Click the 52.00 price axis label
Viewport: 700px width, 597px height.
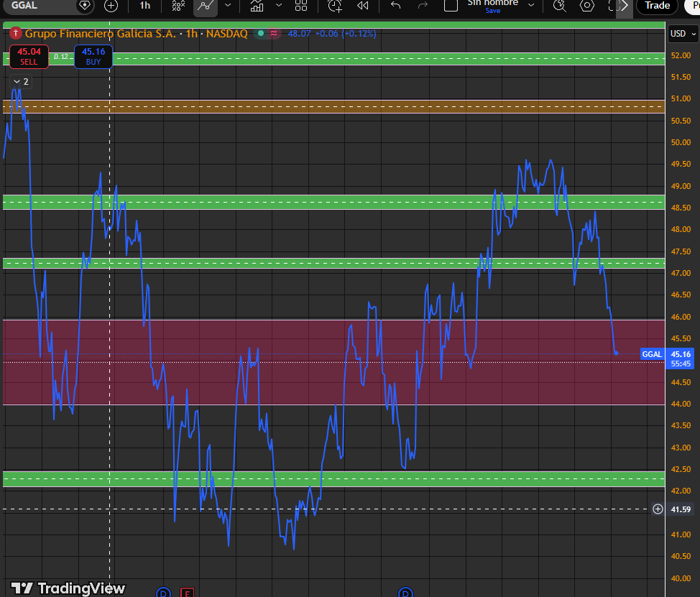pos(681,55)
